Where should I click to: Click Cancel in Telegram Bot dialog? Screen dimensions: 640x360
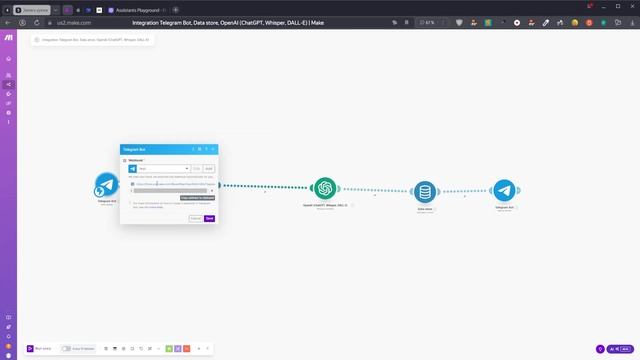pos(196,218)
